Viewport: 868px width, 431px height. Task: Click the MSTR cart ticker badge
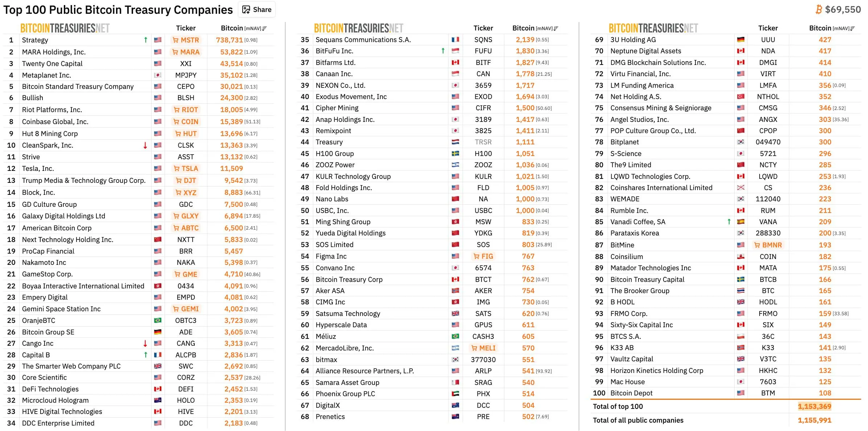pos(186,40)
